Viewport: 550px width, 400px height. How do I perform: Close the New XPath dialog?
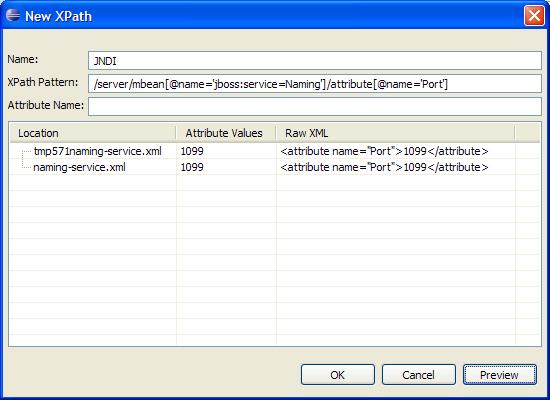534,15
